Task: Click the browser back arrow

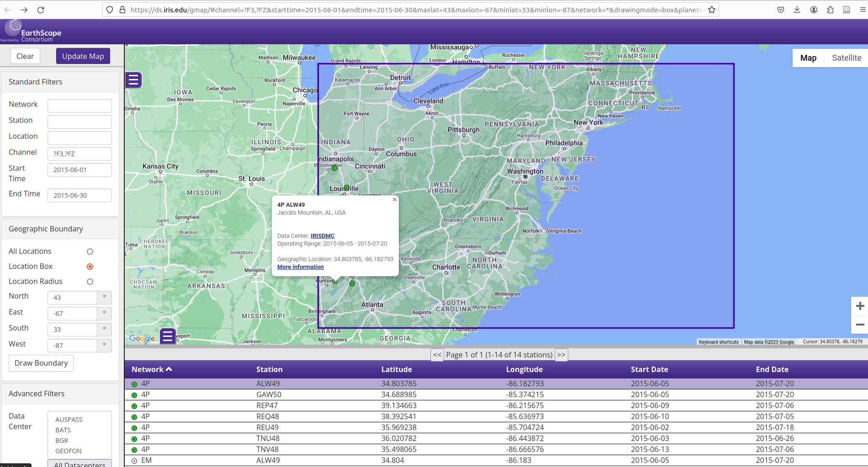Action: [8, 10]
